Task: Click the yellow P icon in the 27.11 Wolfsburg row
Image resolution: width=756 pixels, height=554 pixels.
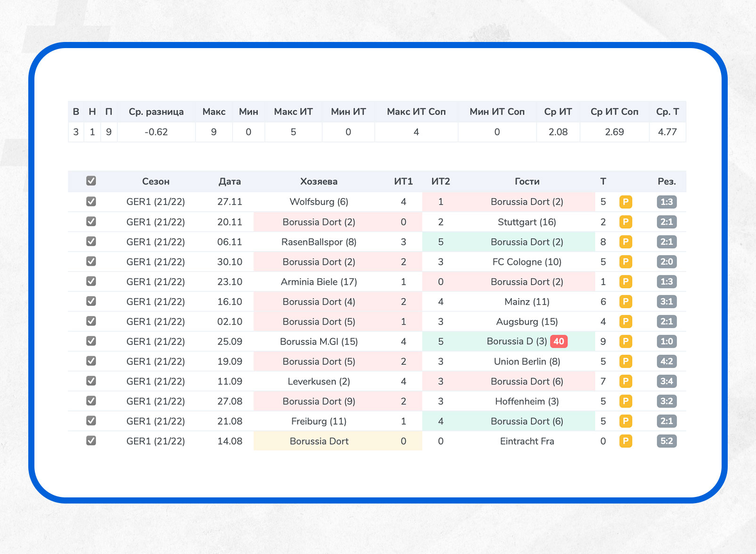Action: [x=625, y=202]
